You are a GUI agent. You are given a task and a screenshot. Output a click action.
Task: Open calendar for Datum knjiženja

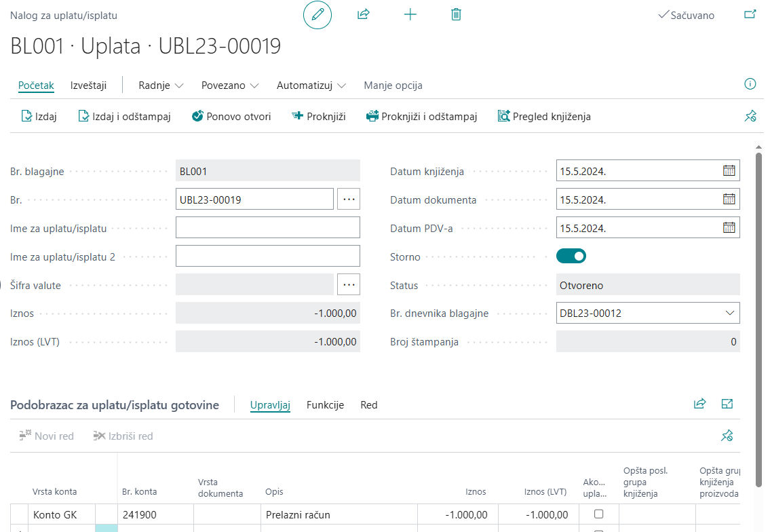[x=729, y=171]
